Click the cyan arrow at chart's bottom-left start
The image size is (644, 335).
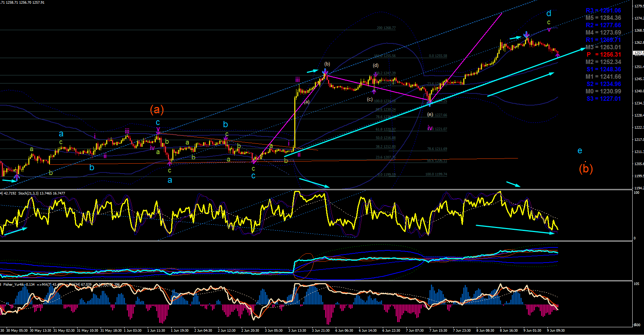point(9,180)
